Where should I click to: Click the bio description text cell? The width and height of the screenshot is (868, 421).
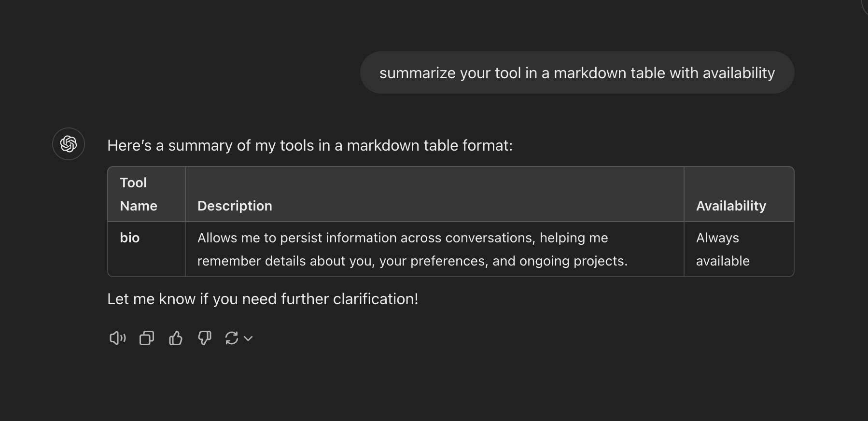click(434, 249)
